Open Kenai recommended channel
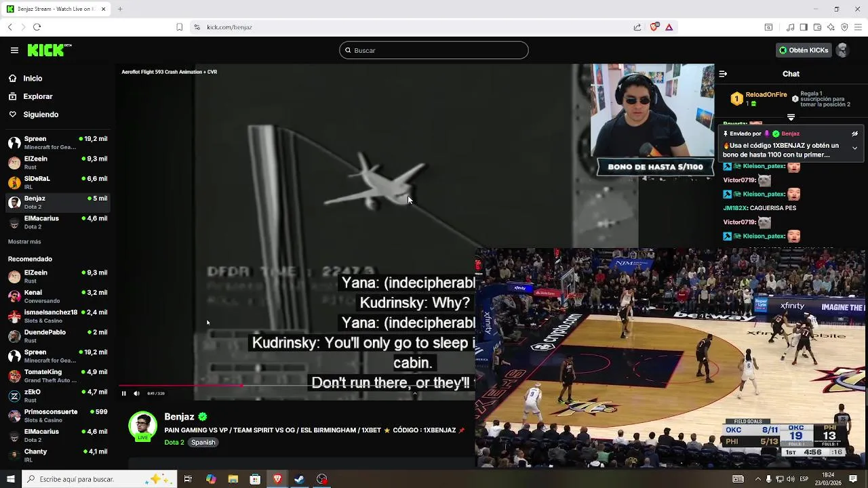868x488 pixels. [58, 296]
